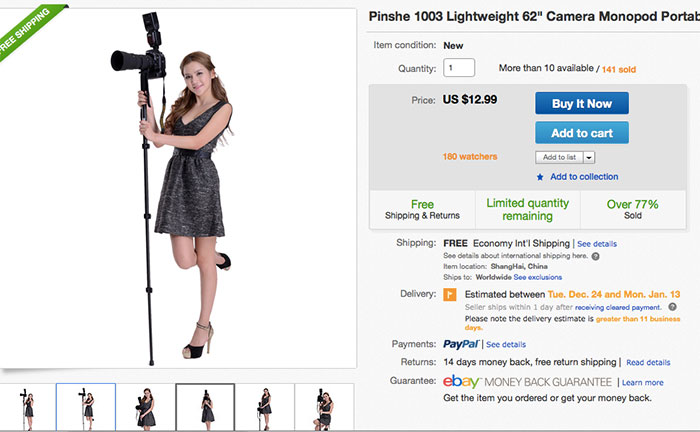Open the Add to list dropdown arrow
Viewport: 700px width, 432px height.
[589, 157]
